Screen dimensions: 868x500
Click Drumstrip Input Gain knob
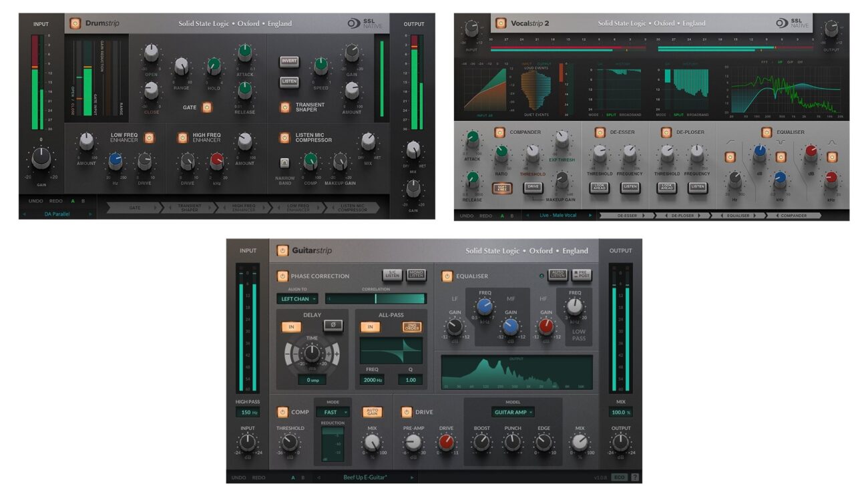(41, 158)
